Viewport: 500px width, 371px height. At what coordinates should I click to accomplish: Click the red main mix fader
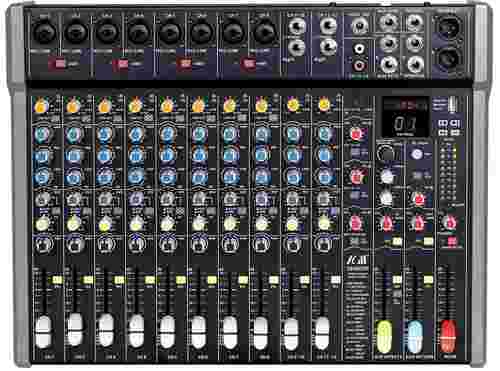click(448, 336)
